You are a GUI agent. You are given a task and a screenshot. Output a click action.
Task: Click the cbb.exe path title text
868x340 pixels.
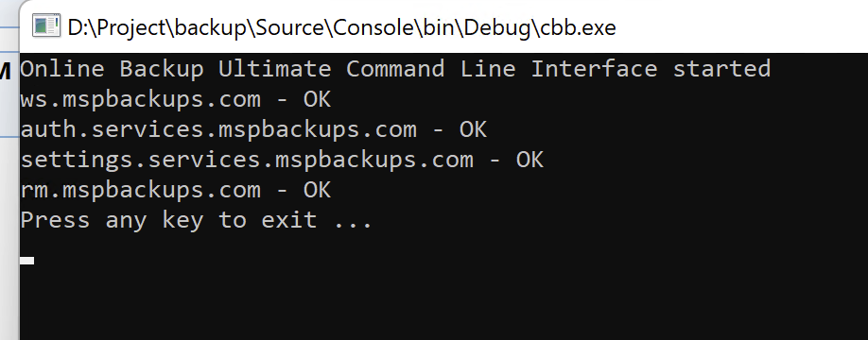coord(341,27)
